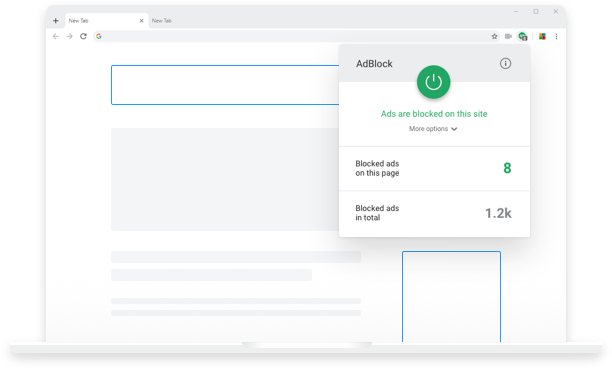
Task: Open the browser three-dot menu
Action: click(556, 36)
